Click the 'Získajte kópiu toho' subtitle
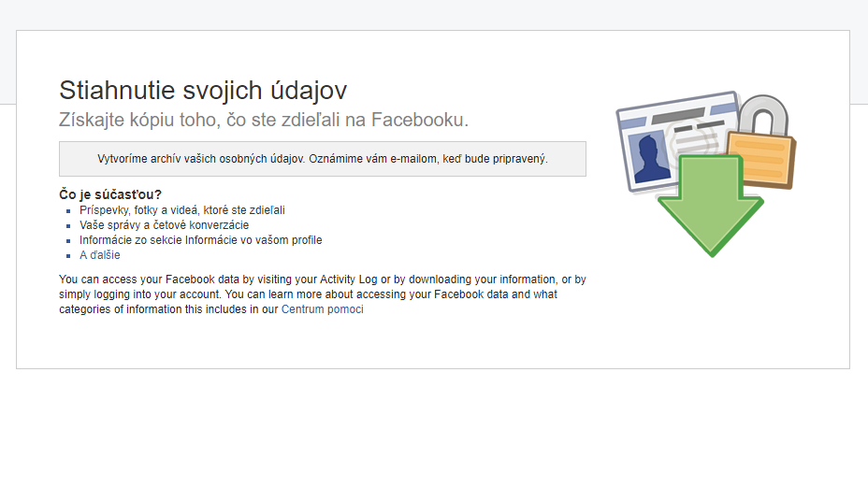The width and height of the screenshot is (868, 487). [x=264, y=120]
